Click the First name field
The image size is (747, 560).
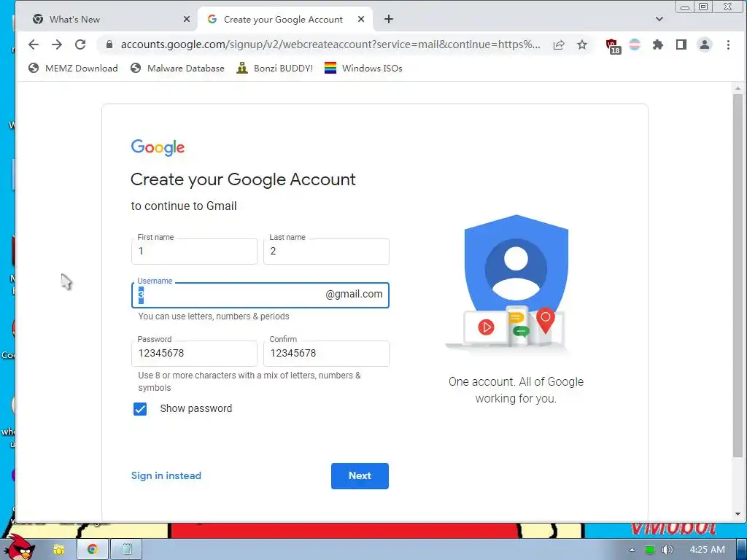pos(194,252)
